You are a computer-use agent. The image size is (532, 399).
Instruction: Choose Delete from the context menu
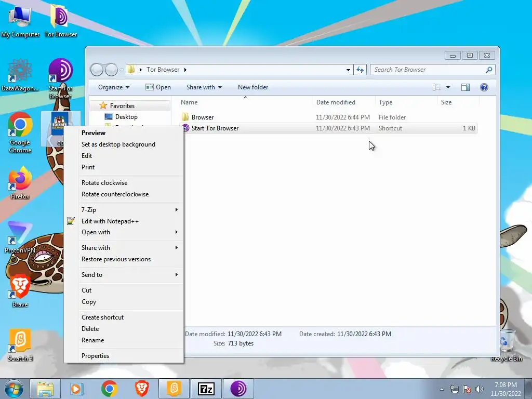pos(124,329)
